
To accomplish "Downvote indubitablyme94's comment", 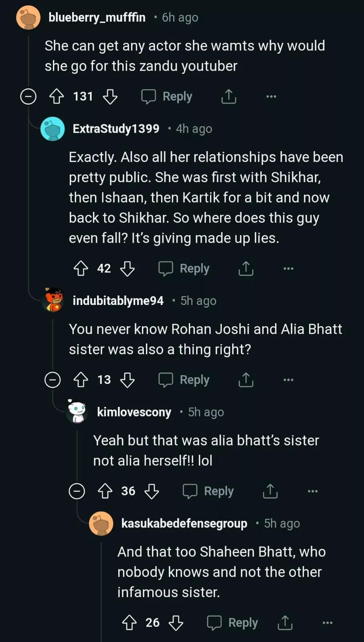I will [x=127, y=380].
